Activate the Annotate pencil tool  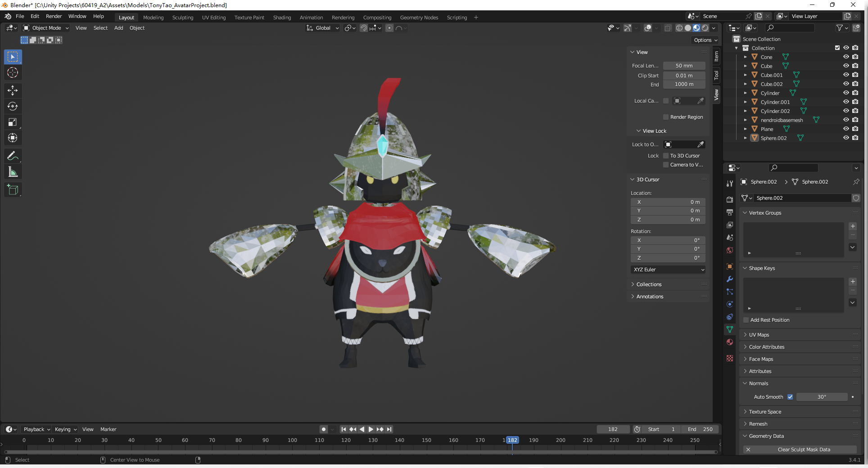[x=13, y=156]
